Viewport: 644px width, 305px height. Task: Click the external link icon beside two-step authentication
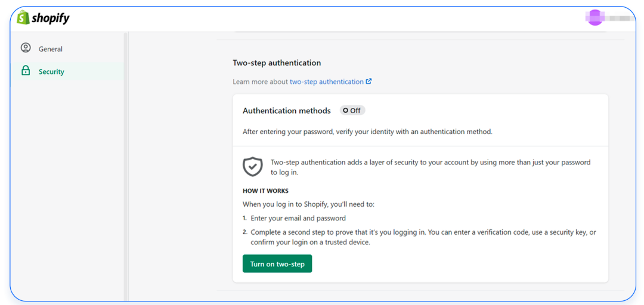[x=369, y=81]
